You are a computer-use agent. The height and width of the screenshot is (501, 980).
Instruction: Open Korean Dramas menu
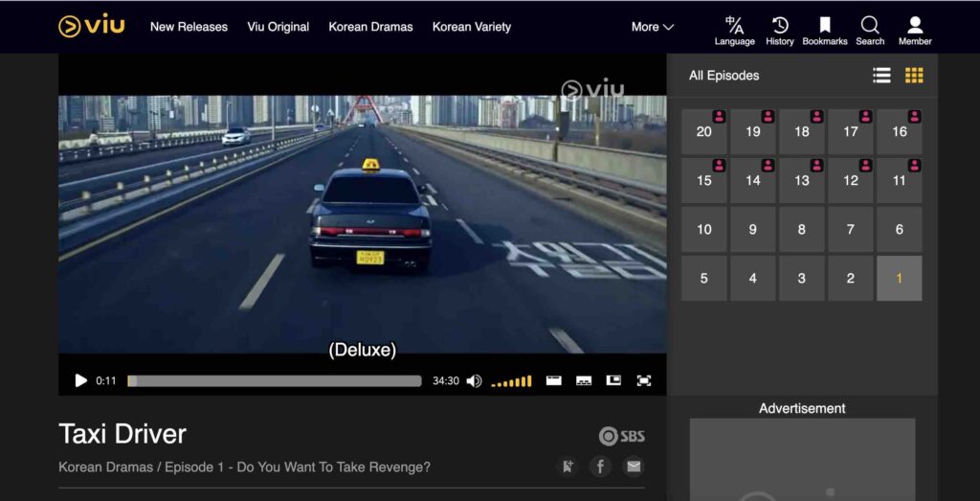pos(370,27)
